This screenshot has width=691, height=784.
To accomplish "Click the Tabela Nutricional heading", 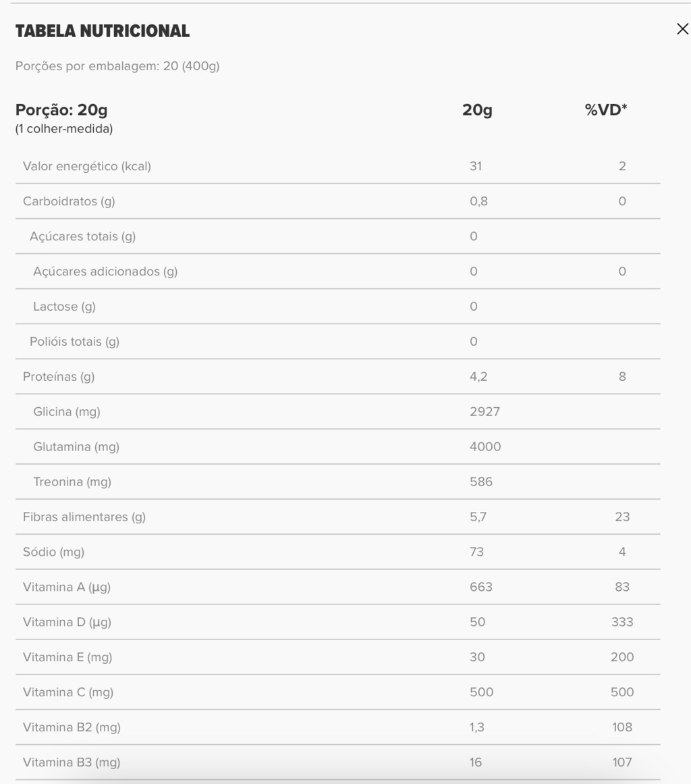I will coord(103,31).
